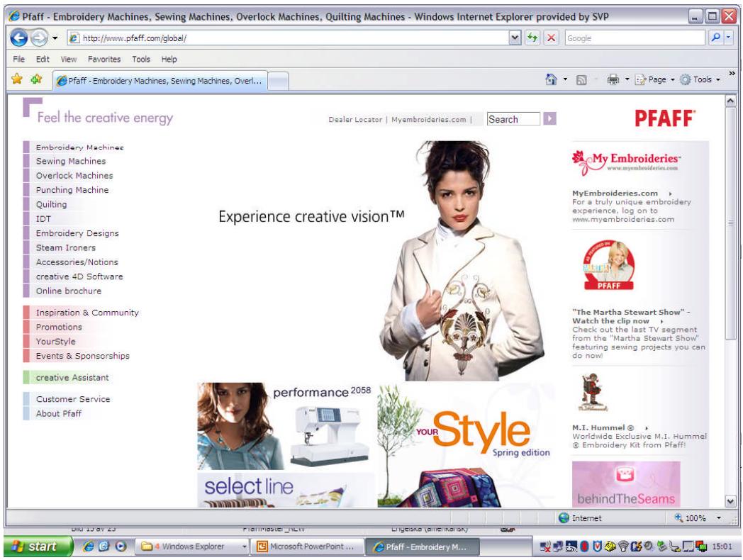This screenshot has height=560, width=743.
Task: Click Myembroideries.com header link
Action: tap(429, 120)
